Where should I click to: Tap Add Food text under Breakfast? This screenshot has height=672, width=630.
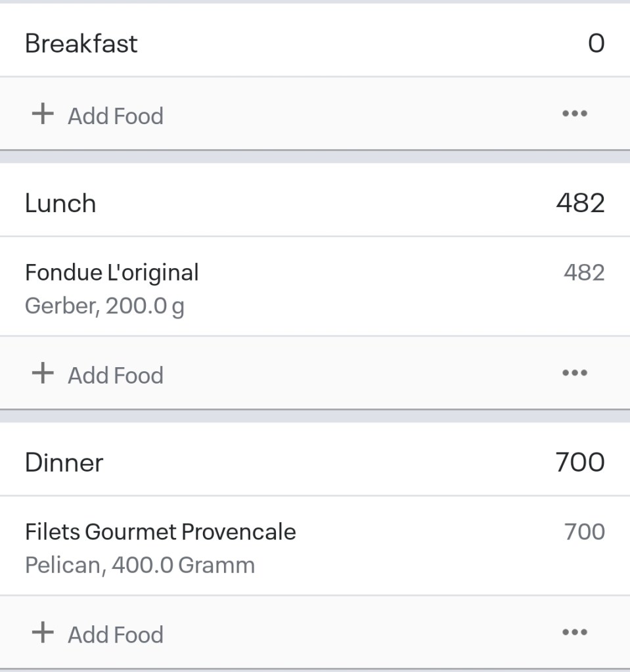[116, 116]
